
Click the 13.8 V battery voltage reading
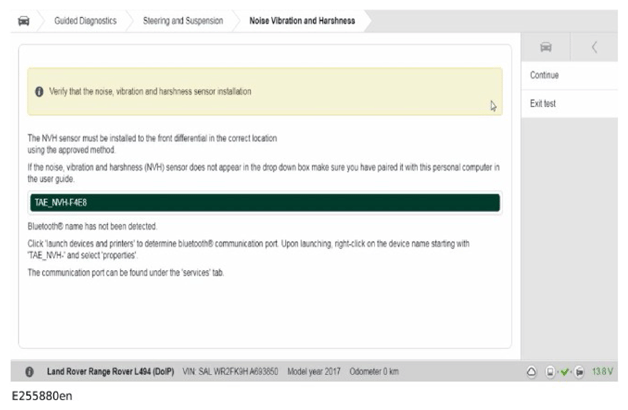[602, 372]
